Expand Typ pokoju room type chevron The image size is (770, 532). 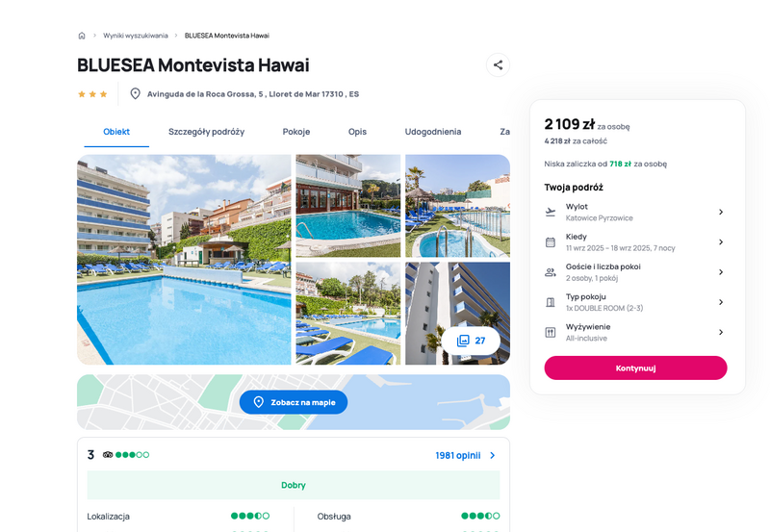pyautogui.click(x=721, y=302)
